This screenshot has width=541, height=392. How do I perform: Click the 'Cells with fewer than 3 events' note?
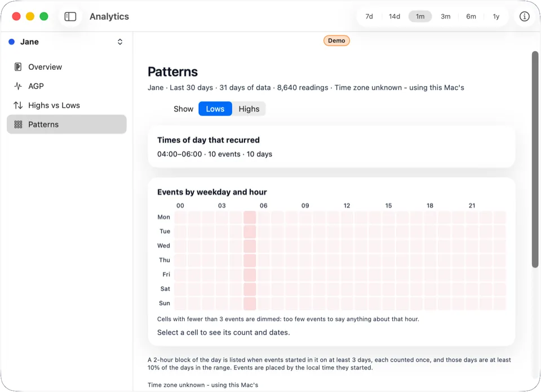point(288,319)
